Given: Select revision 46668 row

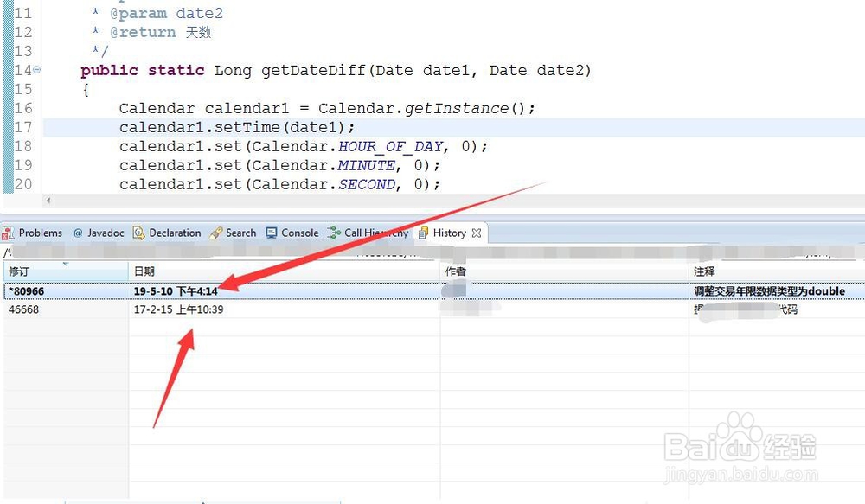Looking at the screenshot, I should click(x=434, y=309).
